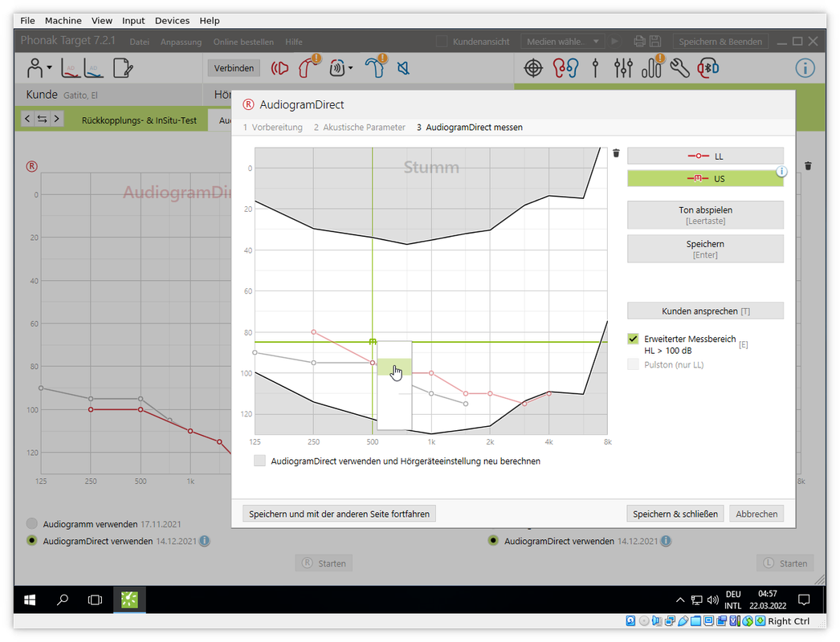Click trash icon beside main window left audiogram
This screenshot has height=642, width=840.
click(x=808, y=166)
